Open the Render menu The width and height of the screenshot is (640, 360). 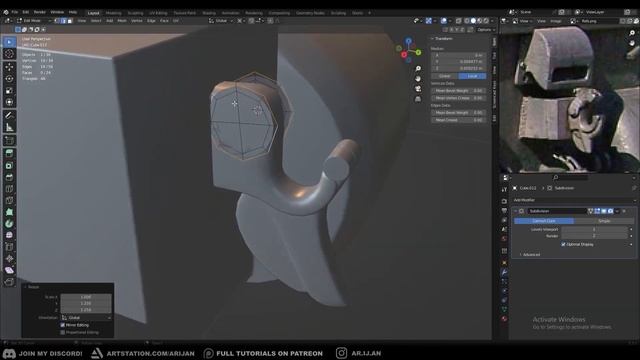40,12
